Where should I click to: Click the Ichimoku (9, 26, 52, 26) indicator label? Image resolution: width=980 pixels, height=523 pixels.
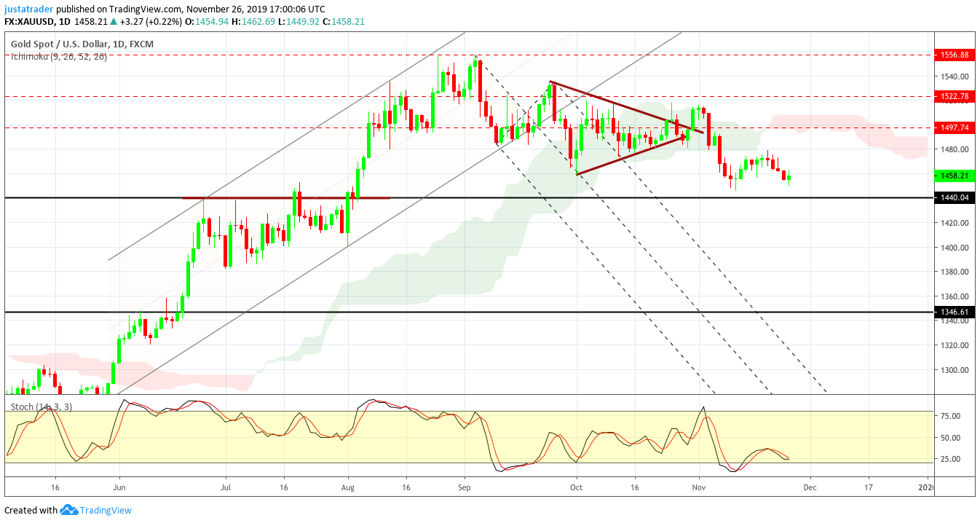point(58,56)
